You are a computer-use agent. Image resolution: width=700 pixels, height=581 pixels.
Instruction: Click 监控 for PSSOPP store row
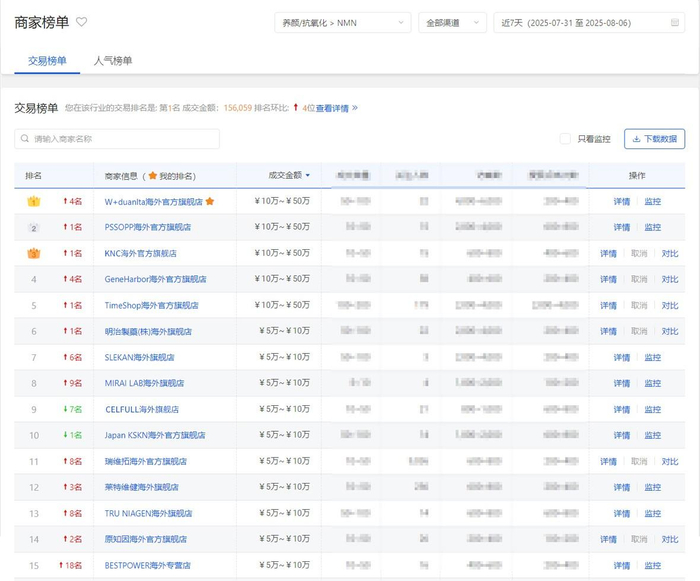[653, 228]
